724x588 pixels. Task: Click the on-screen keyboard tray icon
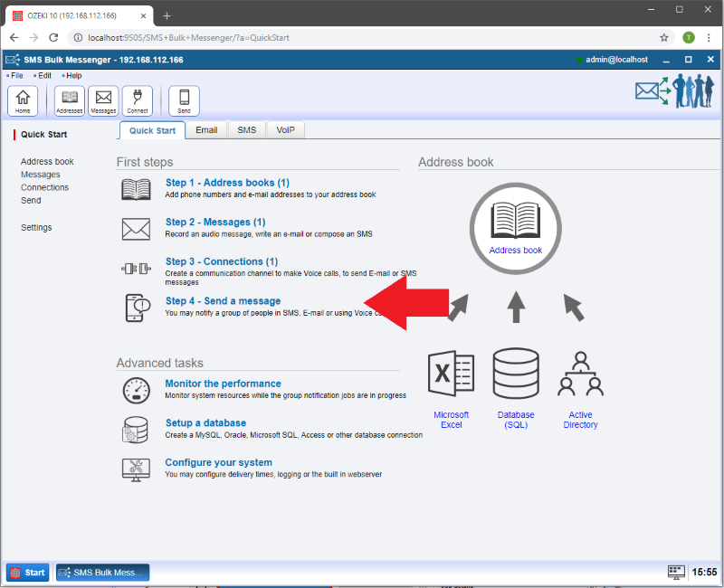[675, 572]
